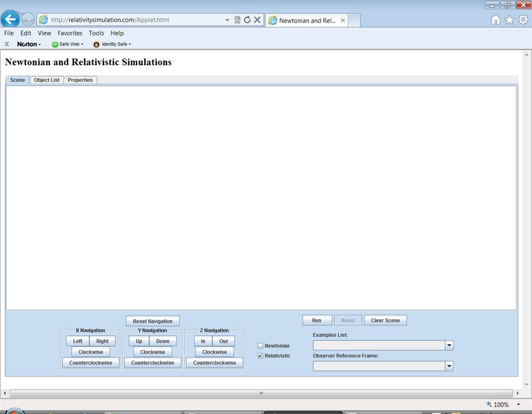Open the Favorites menu
Image resolution: width=532 pixels, height=414 pixels.
[x=70, y=33]
